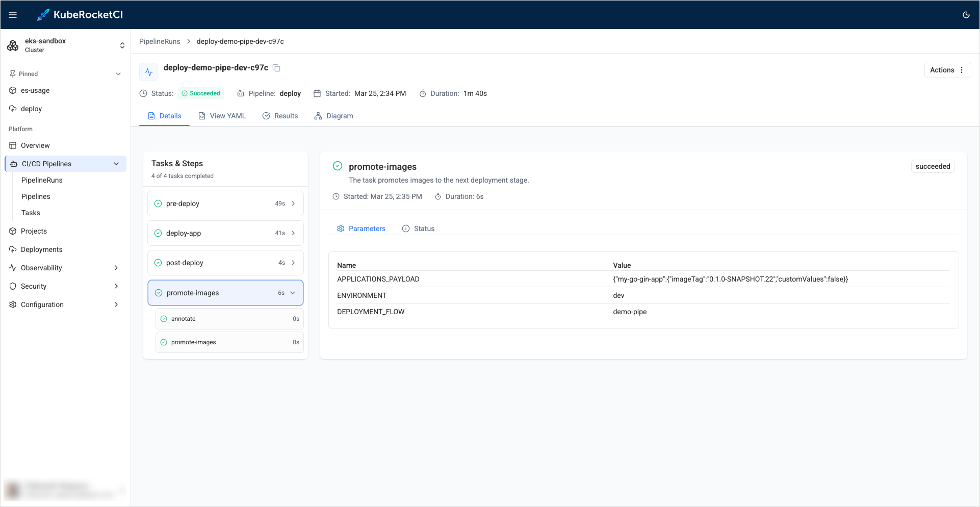Select the pre-deploy task entry
Screen dimensions: 980x507
[x=225, y=203]
